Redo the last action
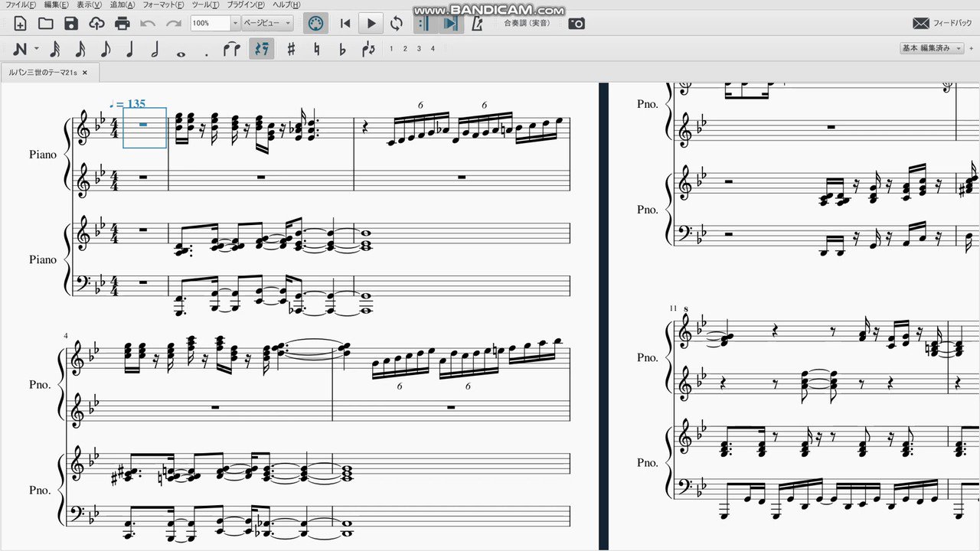This screenshot has width=980, height=551. (174, 23)
